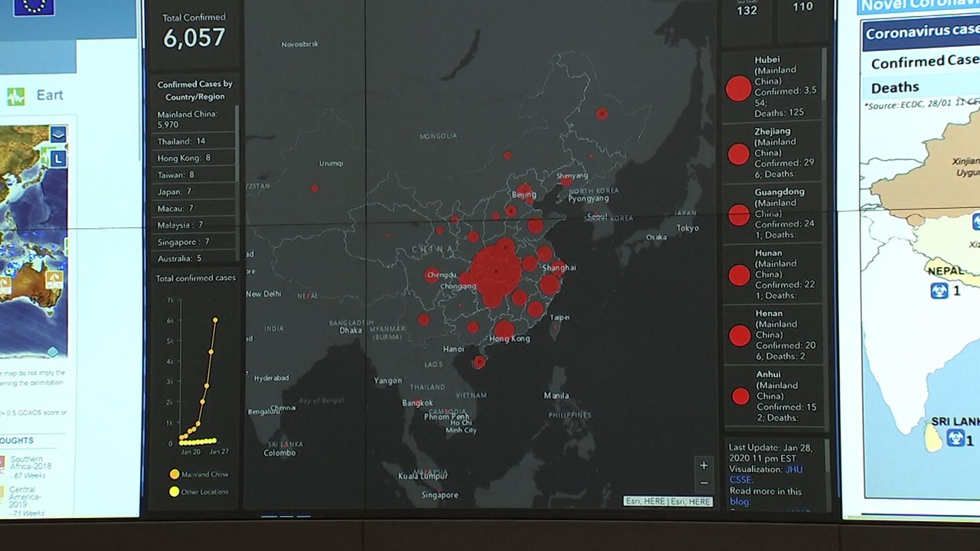Click the red circle beside Hunan entry
The width and height of the screenshot is (980, 551).
(x=739, y=275)
